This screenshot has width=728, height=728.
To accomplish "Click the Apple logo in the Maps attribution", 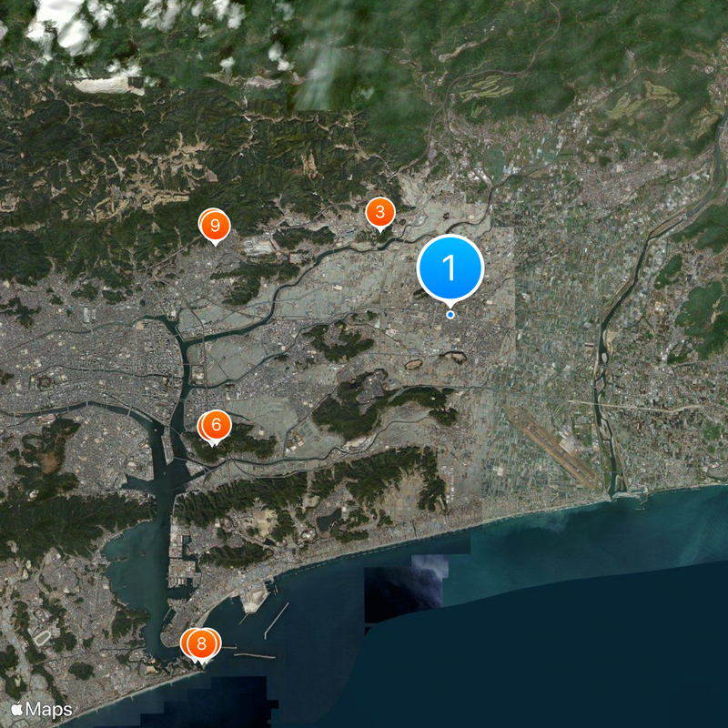I will (17, 709).
